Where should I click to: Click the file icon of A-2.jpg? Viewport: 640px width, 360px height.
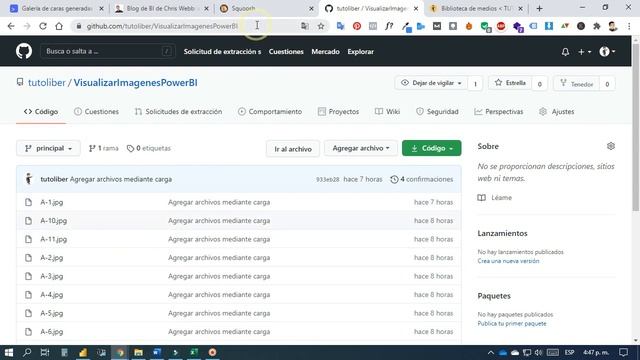[x=28, y=258]
